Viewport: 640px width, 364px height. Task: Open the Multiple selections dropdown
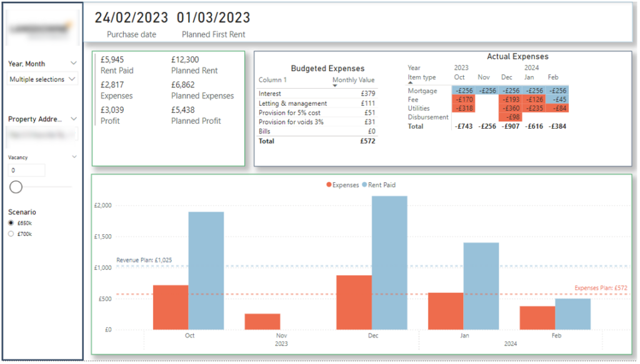click(42, 79)
